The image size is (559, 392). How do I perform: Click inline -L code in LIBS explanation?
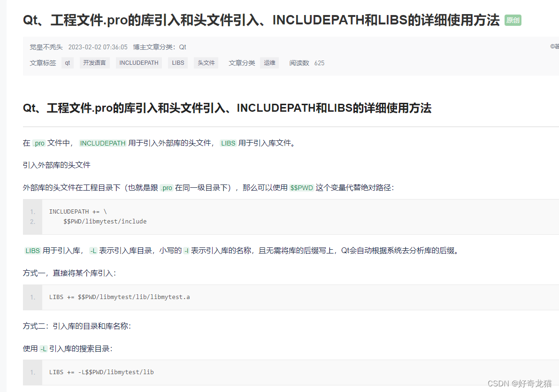93,251
